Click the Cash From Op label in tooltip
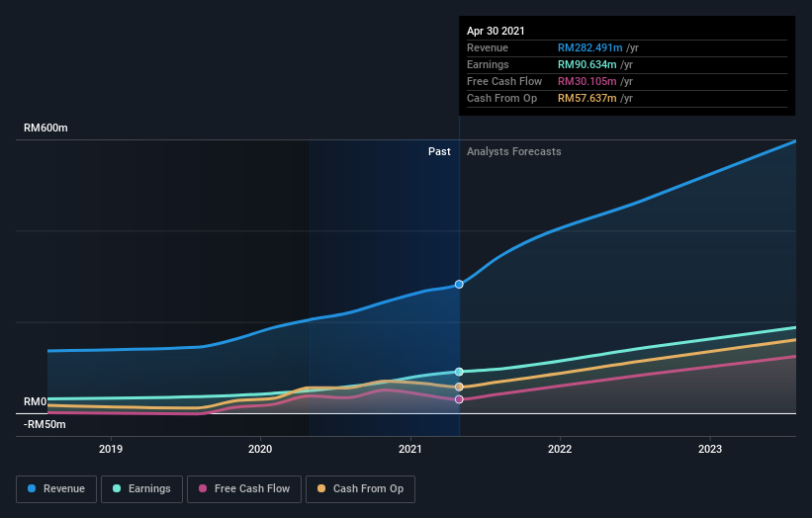 click(501, 98)
